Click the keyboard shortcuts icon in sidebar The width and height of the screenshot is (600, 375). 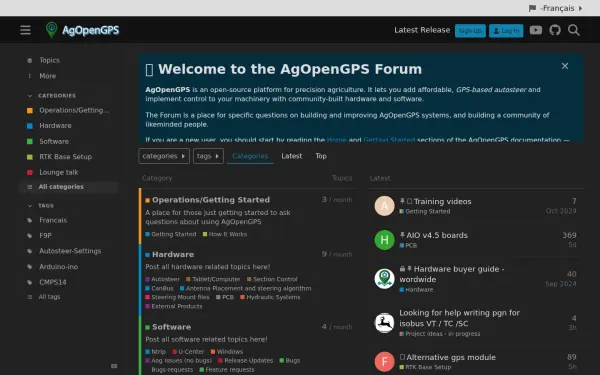click(114, 366)
